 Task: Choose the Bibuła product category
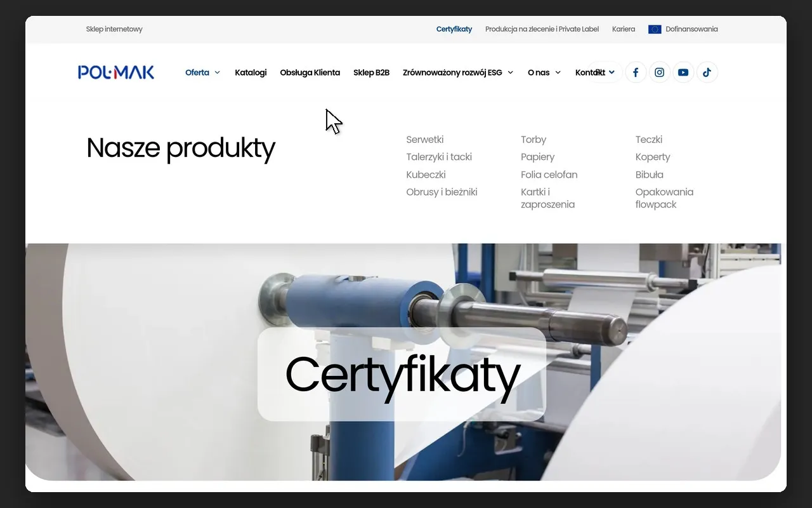tap(650, 175)
